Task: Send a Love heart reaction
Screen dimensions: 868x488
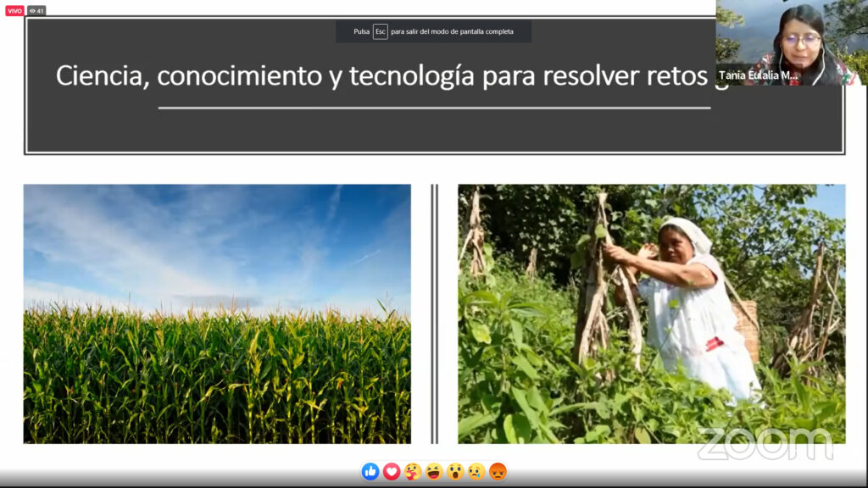Action: click(x=392, y=472)
